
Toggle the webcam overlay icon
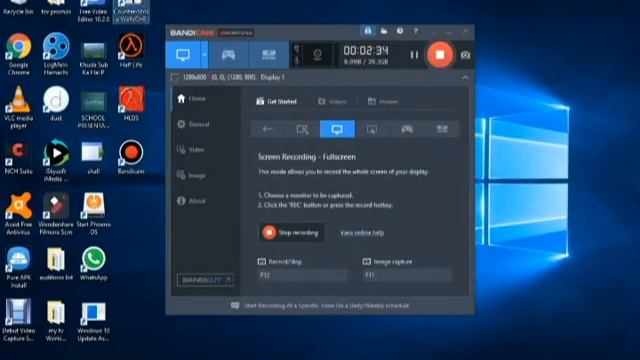click(x=317, y=55)
